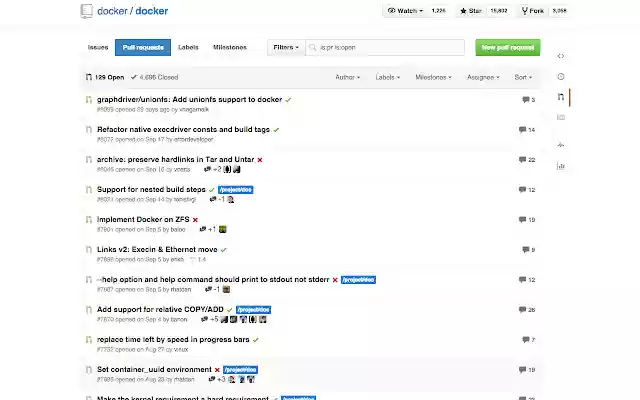Open 'Refactor native execdriver consts and build tags'
Screen dimensions: 640x400
[x=183, y=129]
